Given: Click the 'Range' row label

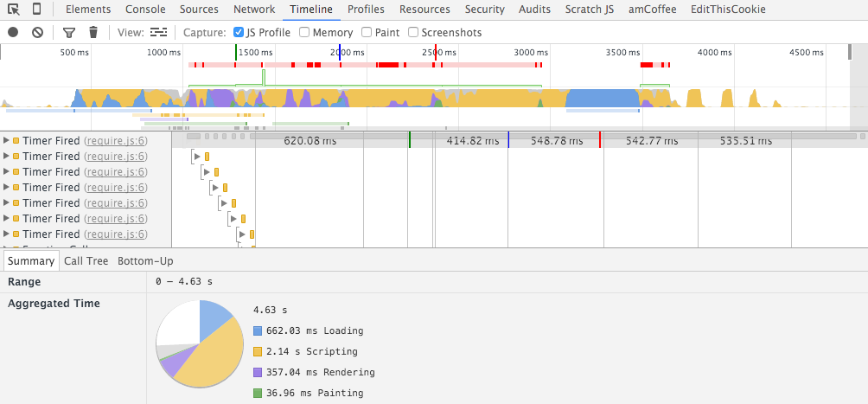Looking at the screenshot, I should pos(24,281).
